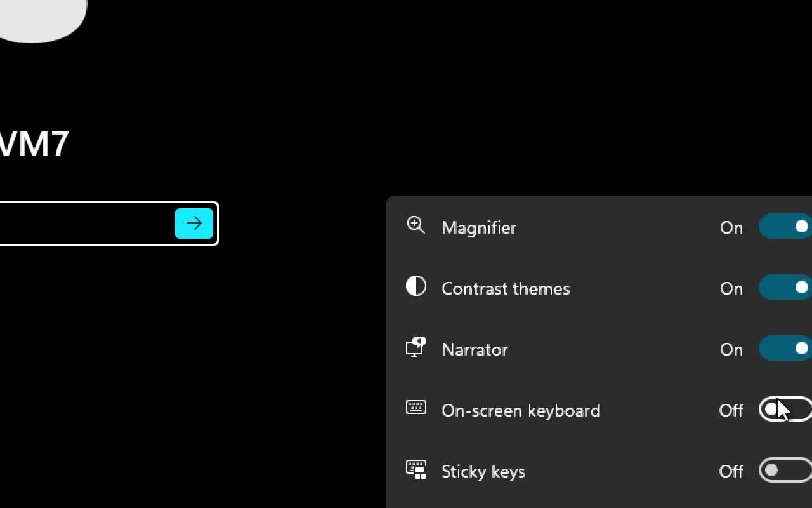Click the On-screen keyboard icon
Viewport: 812px width, 508px height.
(x=416, y=407)
